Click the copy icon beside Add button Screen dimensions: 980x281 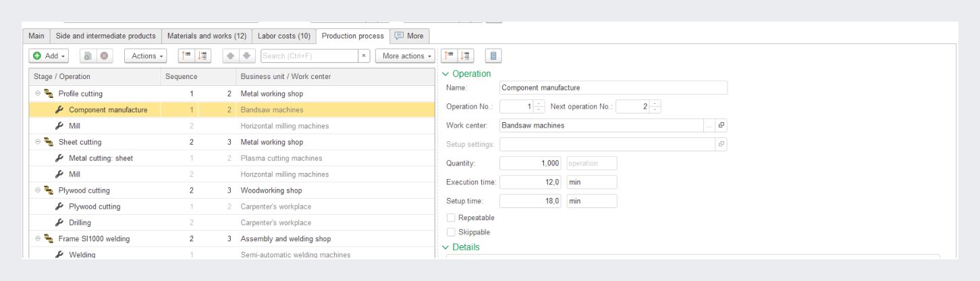click(x=88, y=56)
